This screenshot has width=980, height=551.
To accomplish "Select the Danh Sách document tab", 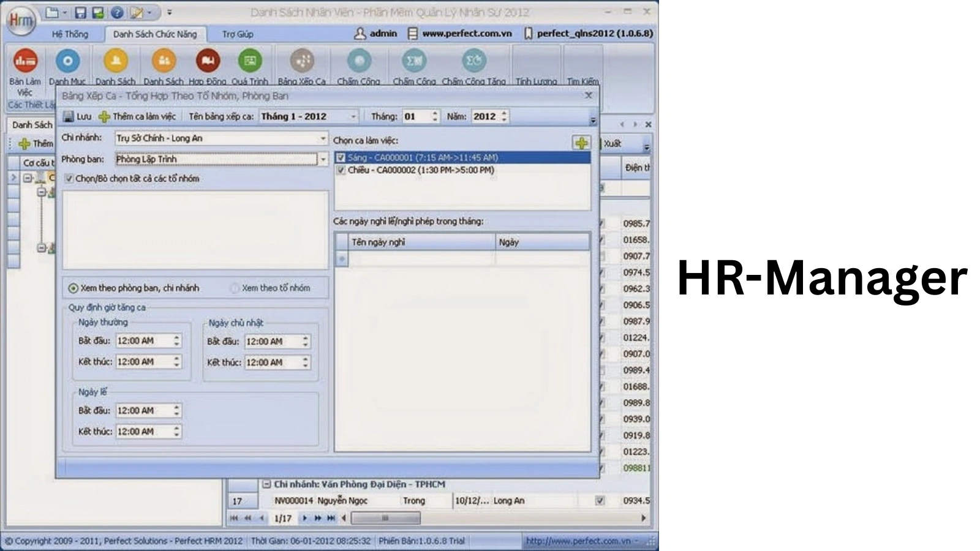I will coord(32,125).
